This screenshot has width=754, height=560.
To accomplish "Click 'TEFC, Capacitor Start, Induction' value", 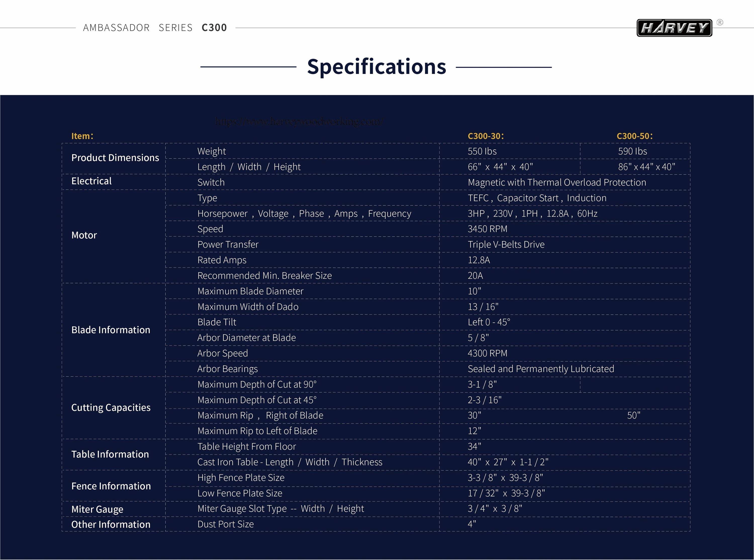I will click(x=537, y=198).
